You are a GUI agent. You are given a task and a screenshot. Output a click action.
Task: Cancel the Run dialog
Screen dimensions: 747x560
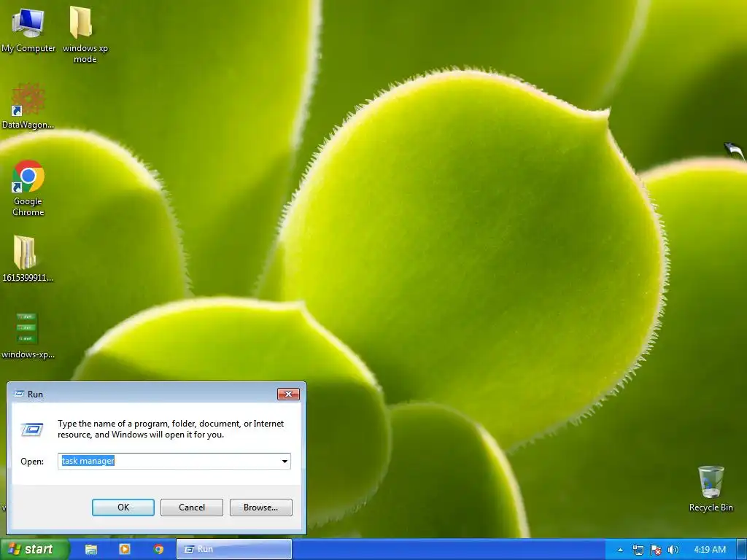[192, 507]
